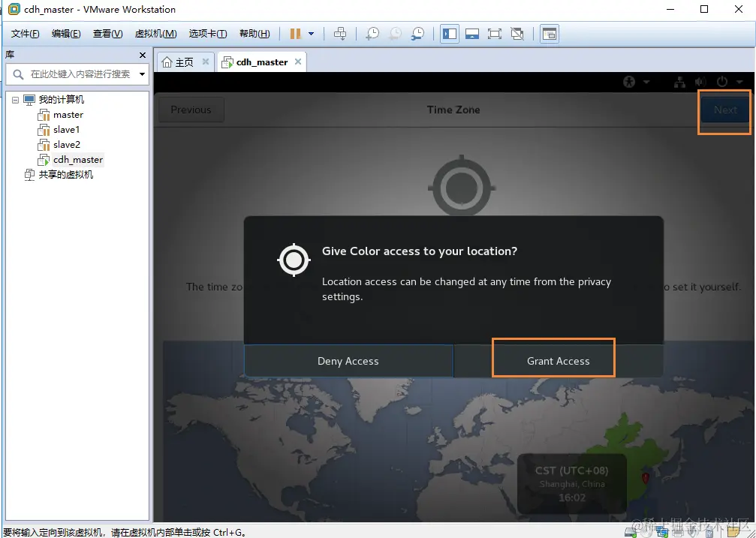Screen dimensions: 756x538
Task: Open the 文件(F) menu
Action: (25, 34)
